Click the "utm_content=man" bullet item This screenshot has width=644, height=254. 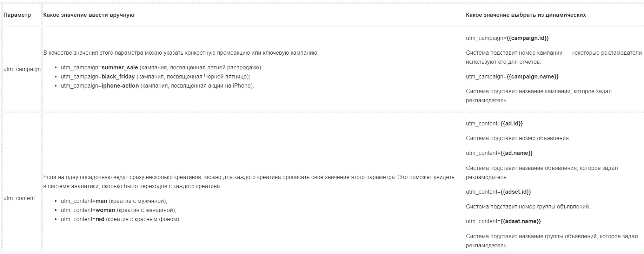114,201
